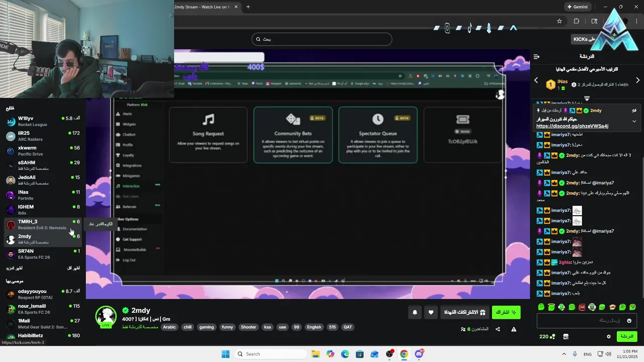Open the SR74N EA Sports FC channel

[43, 254]
